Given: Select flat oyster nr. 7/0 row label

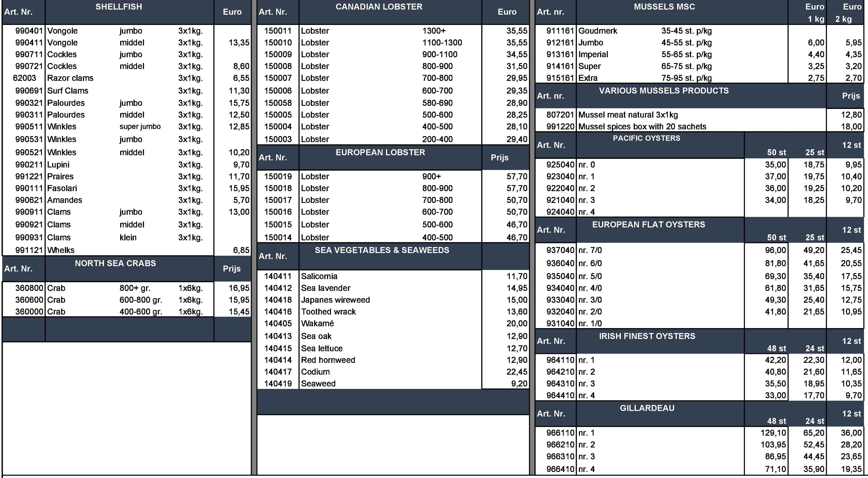Looking at the screenshot, I should point(590,250).
